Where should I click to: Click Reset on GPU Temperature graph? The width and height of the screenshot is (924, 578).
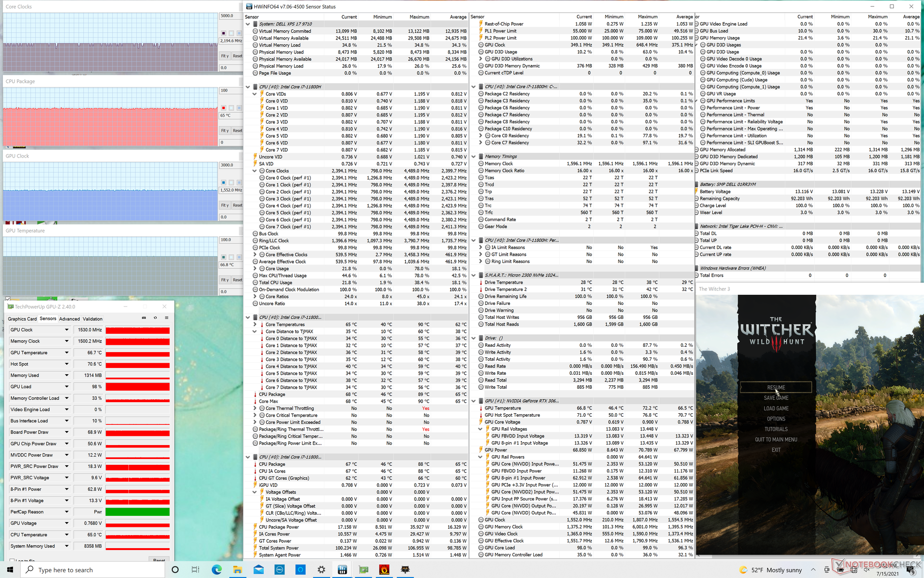[237, 280]
